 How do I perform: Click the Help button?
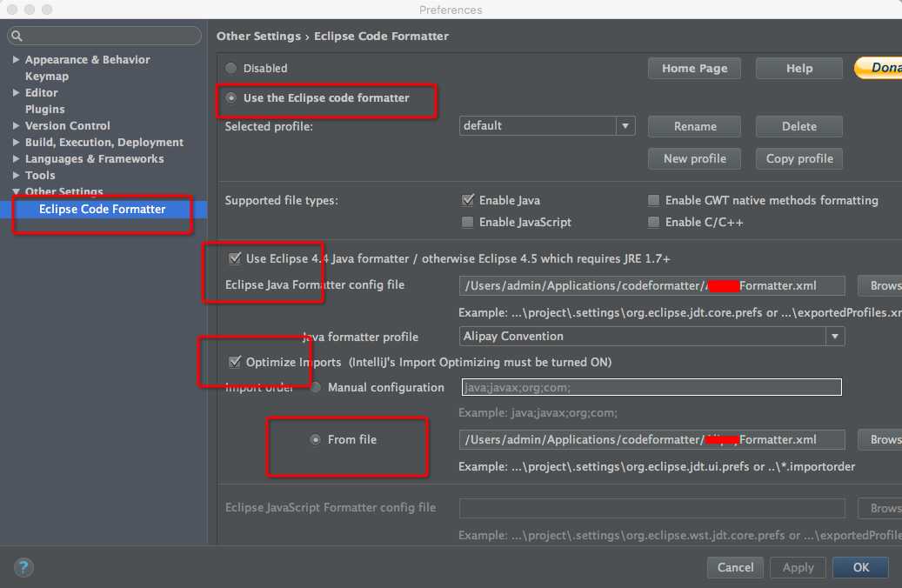pyautogui.click(x=799, y=69)
